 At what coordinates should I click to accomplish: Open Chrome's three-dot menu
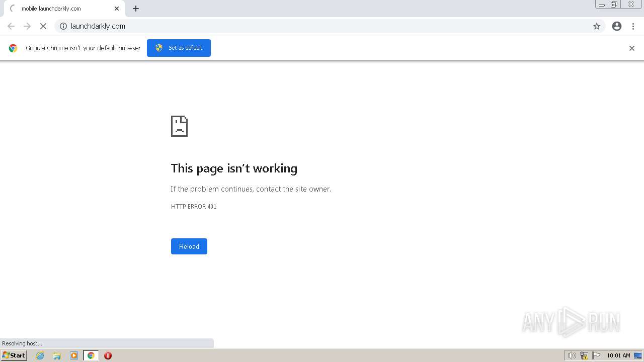tap(633, 26)
